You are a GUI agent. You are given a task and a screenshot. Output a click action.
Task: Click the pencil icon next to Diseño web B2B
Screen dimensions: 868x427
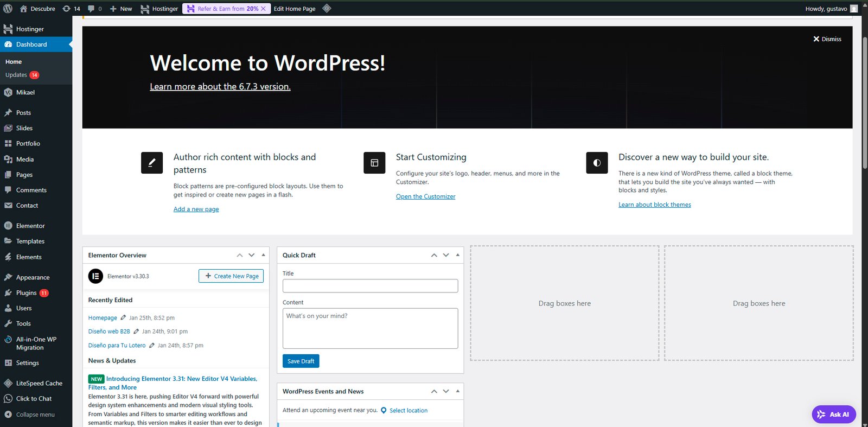pyautogui.click(x=136, y=332)
